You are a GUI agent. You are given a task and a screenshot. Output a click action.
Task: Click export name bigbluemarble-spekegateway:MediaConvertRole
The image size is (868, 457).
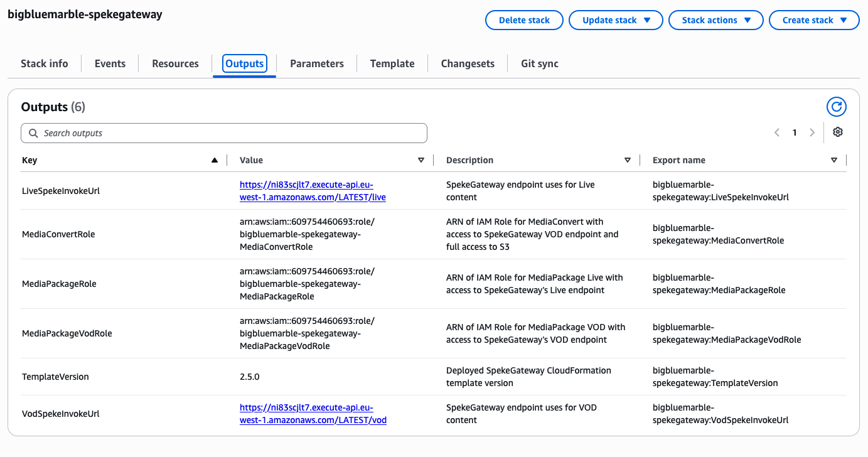click(719, 234)
